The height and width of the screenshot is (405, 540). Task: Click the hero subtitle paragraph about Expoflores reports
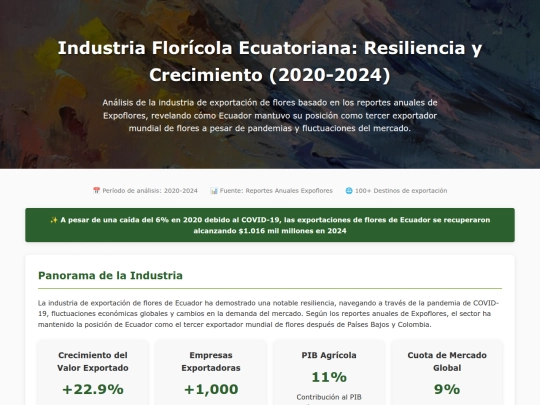point(270,115)
